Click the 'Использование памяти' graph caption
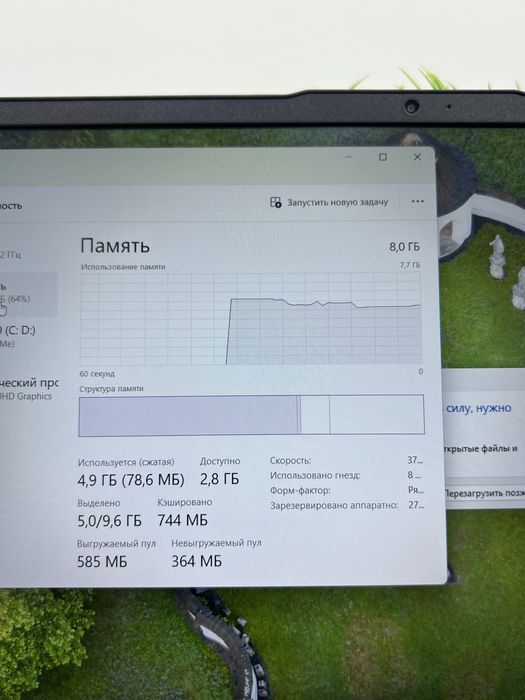Screen dimensions: 525x700 click(123, 267)
